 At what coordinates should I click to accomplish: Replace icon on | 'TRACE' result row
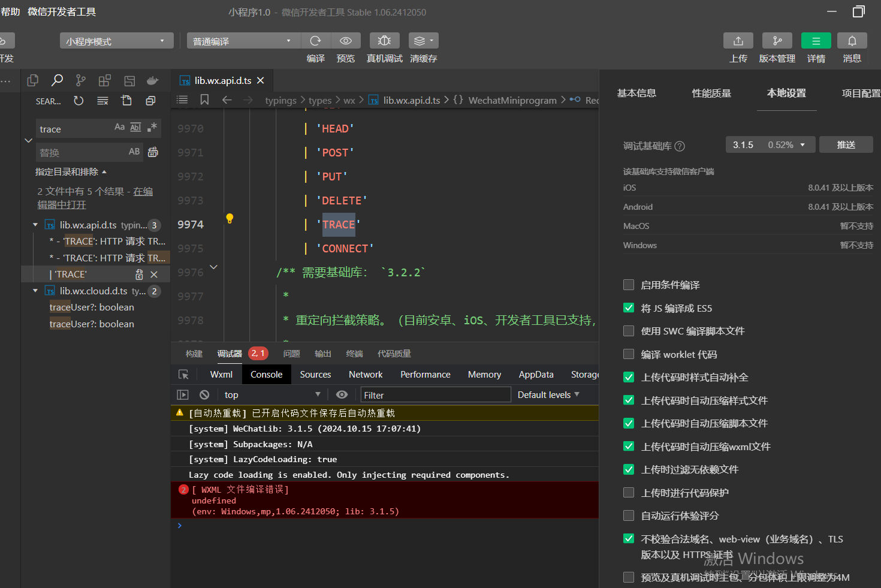click(x=139, y=274)
